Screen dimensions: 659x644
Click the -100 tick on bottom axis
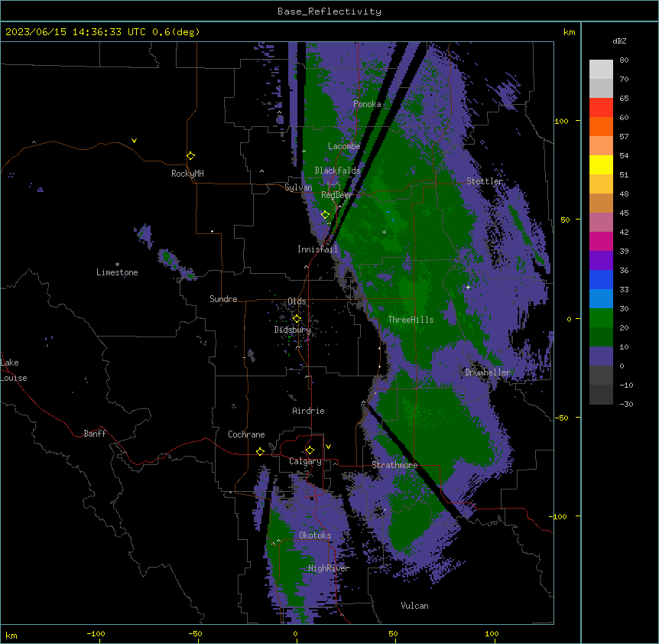tap(96, 633)
